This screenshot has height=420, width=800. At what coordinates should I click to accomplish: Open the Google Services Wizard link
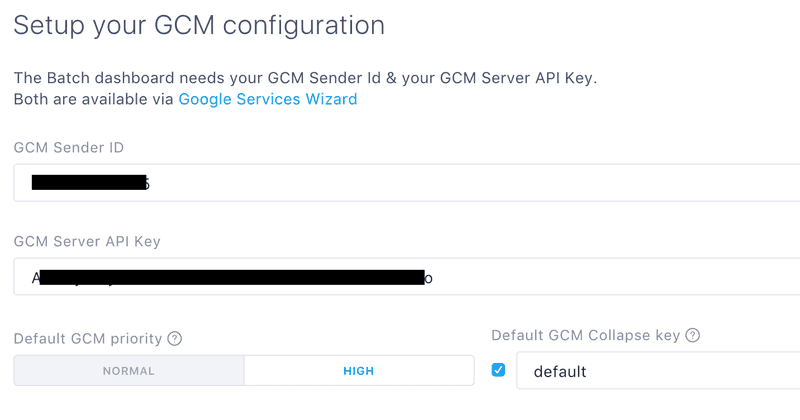pos(267,99)
